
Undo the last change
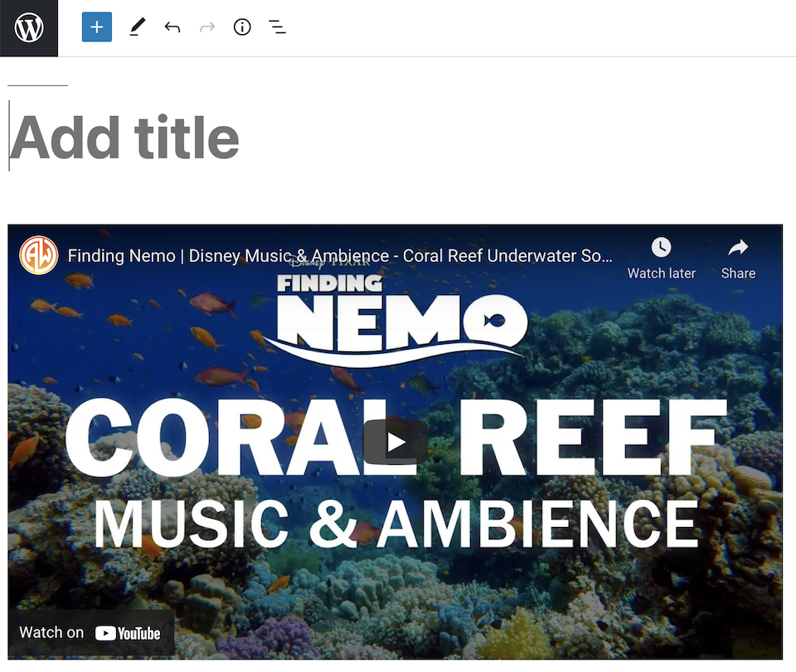pos(172,27)
